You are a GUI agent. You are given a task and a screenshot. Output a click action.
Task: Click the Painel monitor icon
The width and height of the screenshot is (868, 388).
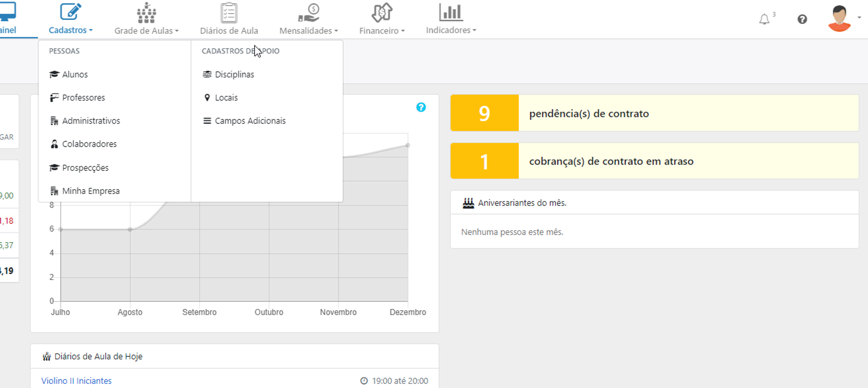(8, 12)
